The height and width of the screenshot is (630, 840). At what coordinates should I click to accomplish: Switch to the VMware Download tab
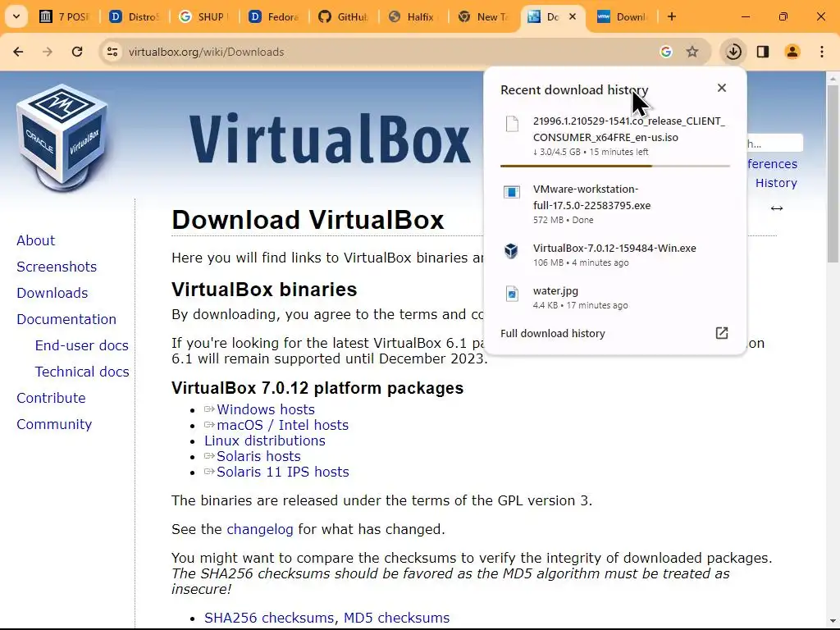[x=623, y=16]
